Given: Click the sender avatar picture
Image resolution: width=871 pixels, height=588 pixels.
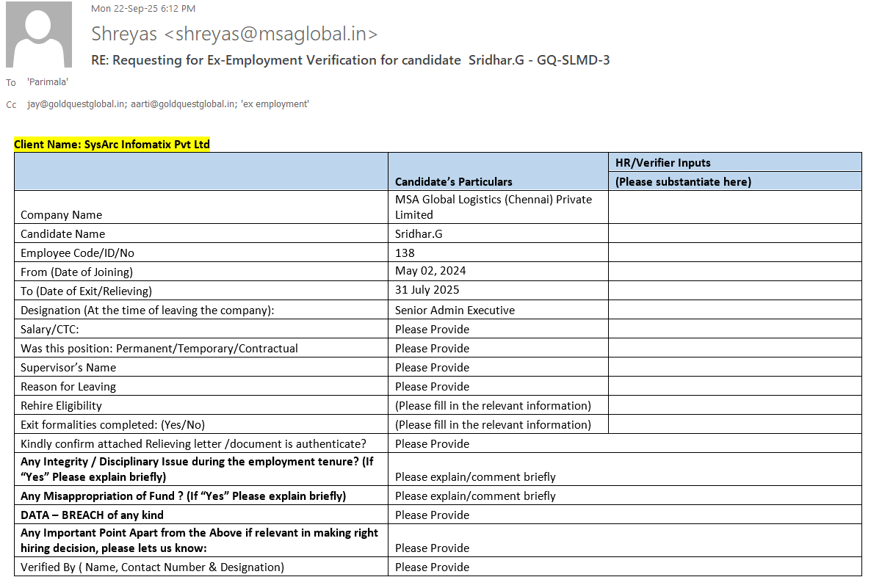Looking at the screenshot, I should 39,35.
